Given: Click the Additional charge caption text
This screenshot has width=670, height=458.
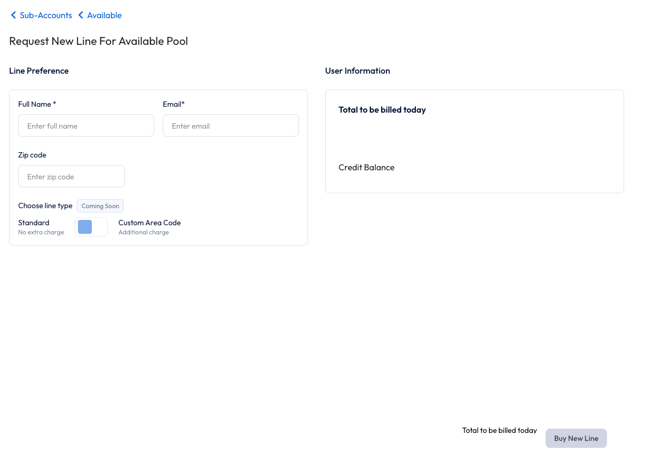Looking at the screenshot, I should pyautogui.click(x=143, y=233).
